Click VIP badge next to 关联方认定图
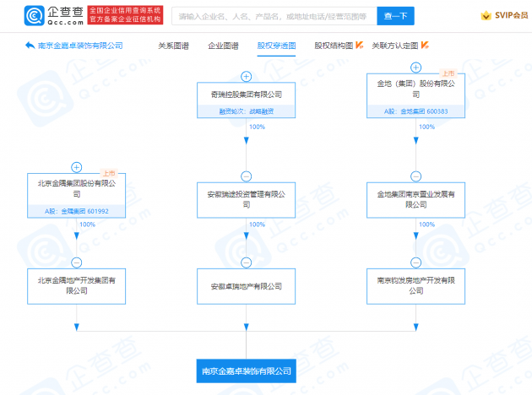The width and height of the screenshot is (532, 395). click(x=425, y=45)
